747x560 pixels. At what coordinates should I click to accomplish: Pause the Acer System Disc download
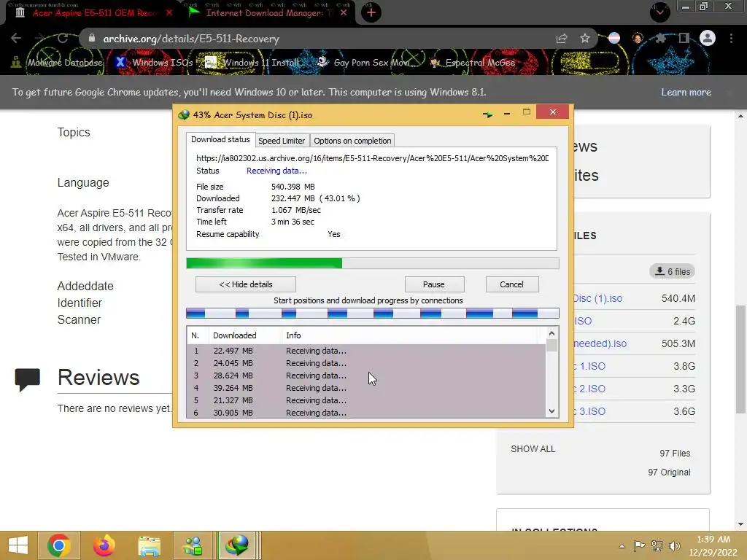[434, 284]
